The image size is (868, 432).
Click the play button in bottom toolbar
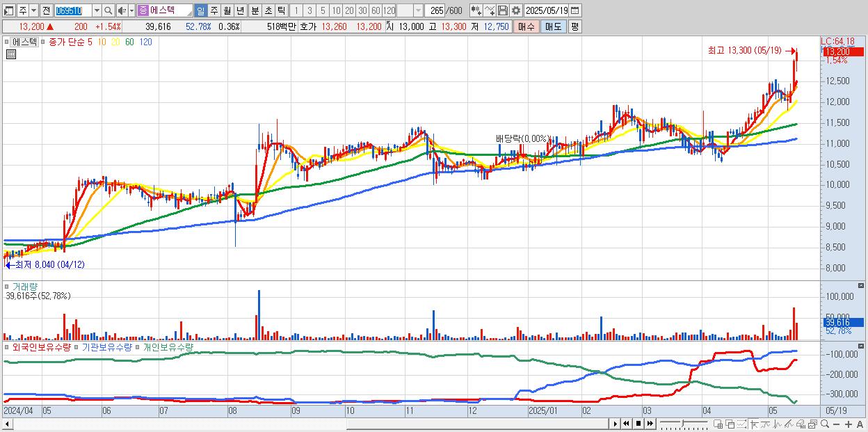click(616, 424)
